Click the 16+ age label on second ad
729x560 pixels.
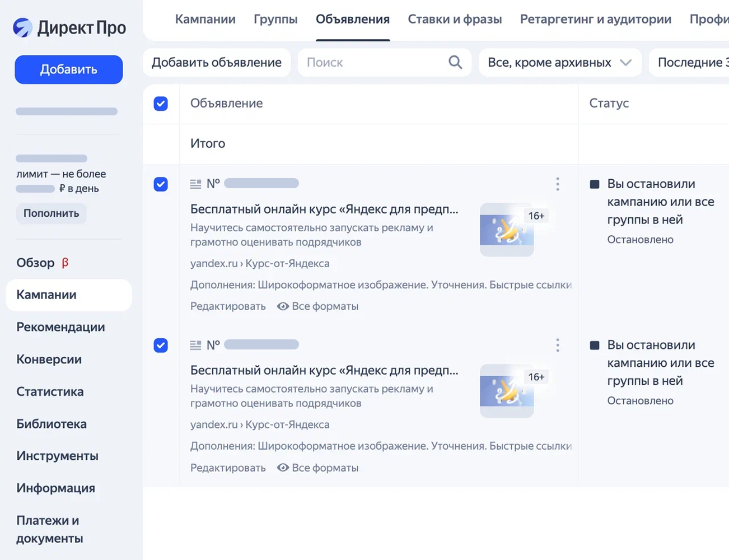click(536, 377)
